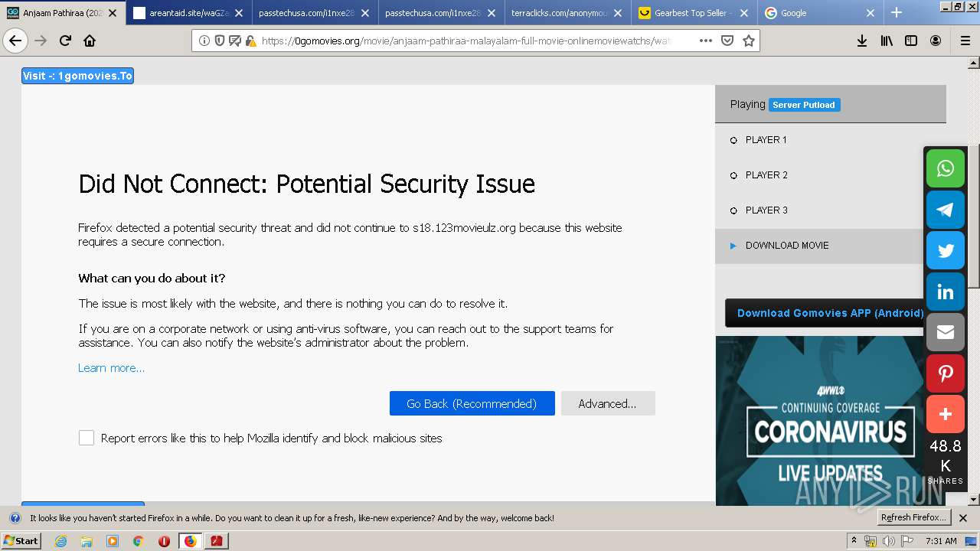Share by email envelope icon
980x551 pixels.
point(946,332)
